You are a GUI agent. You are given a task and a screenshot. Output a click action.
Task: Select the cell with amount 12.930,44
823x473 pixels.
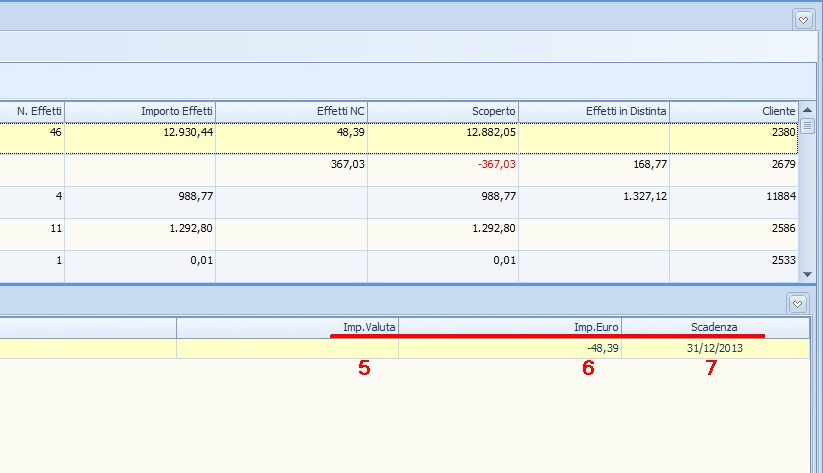140,132
